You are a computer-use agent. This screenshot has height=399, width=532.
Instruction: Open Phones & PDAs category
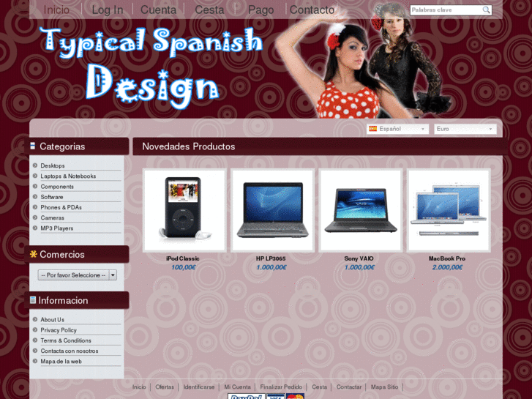click(x=61, y=207)
